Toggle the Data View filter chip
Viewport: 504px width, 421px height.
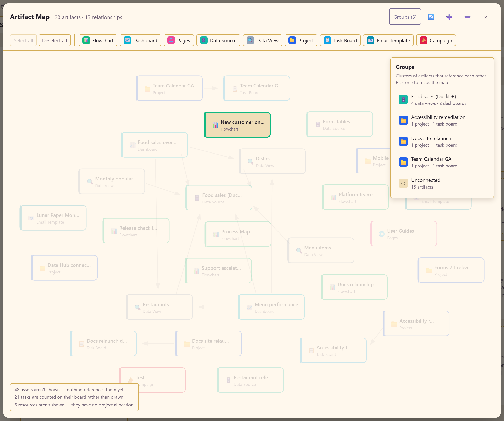pyautogui.click(x=263, y=40)
